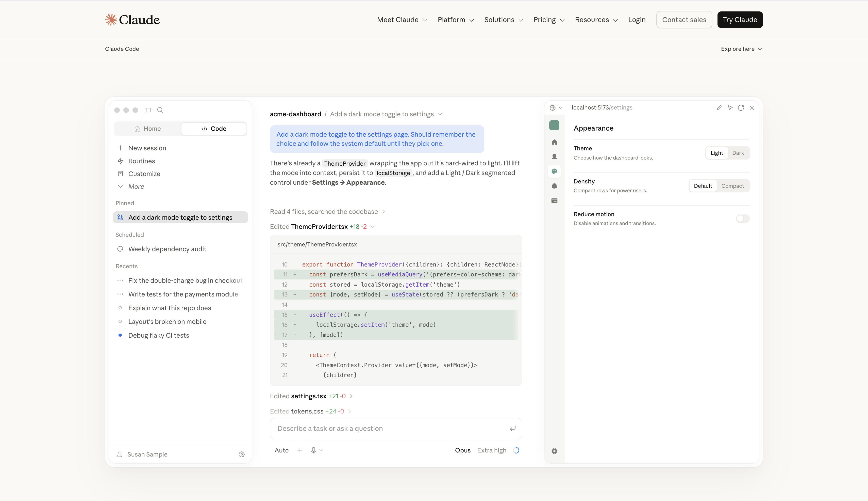
Task: Select the palette Appearance icon in preview sidebar
Action: click(x=554, y=171)
